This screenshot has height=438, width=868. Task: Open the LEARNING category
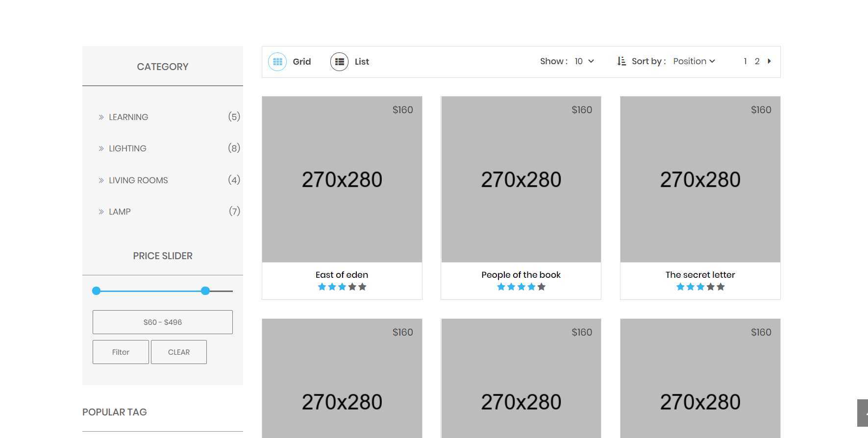tap(128, 117)
